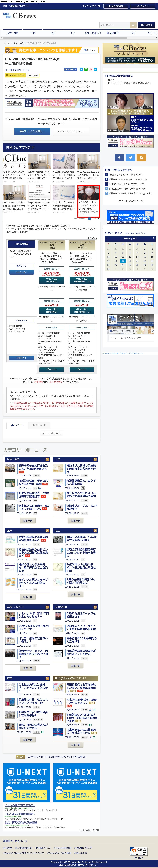Open ranking item 1 社会福祉士の国家試験
The width and height of the screenshot is (158, 868).
126,175
